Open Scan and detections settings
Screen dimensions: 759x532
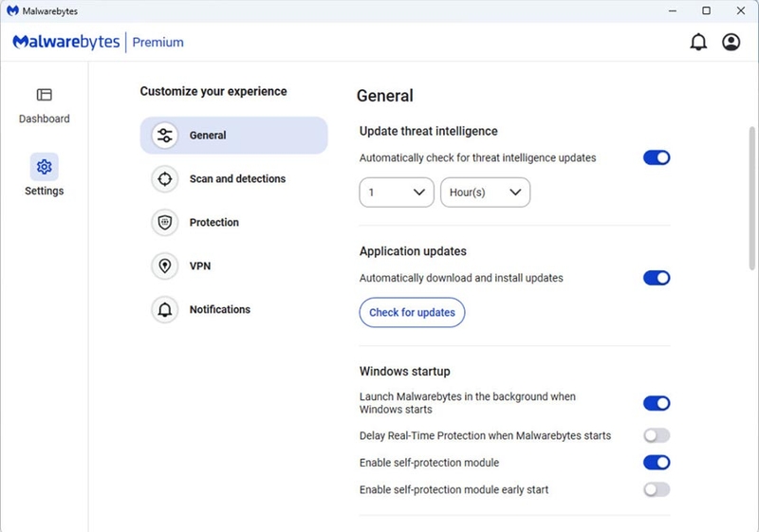coord(233,179)
